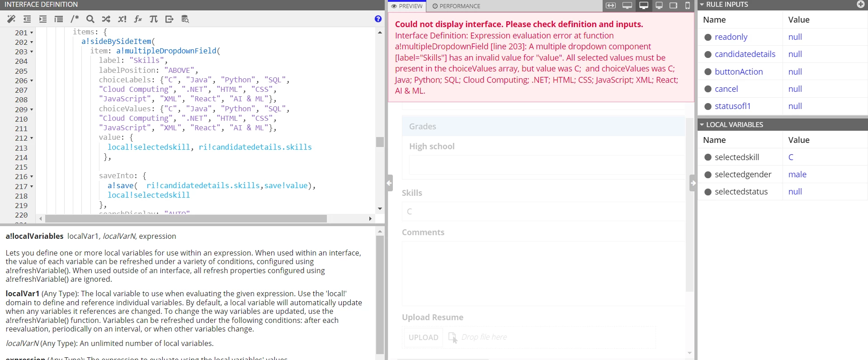Click local!selectedskill on code line 218
Screen dimensions: 868x360
point(149,195)
